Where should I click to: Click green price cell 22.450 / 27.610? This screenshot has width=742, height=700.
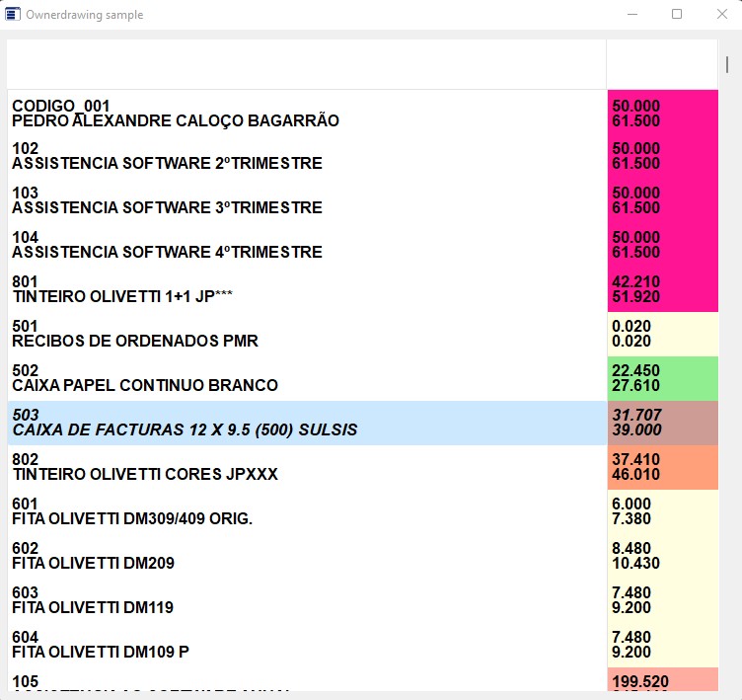(x=662, y=378)
